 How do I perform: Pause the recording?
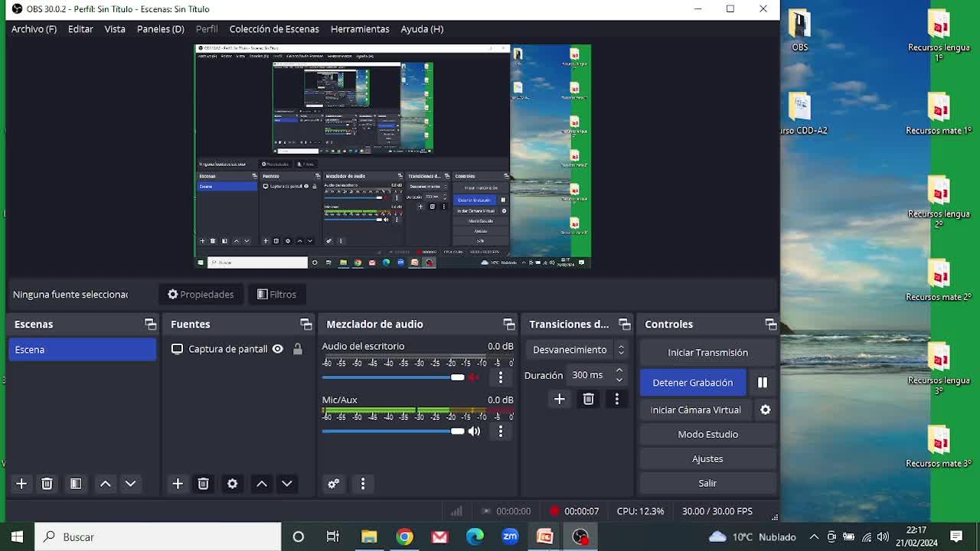pos(762,383)
